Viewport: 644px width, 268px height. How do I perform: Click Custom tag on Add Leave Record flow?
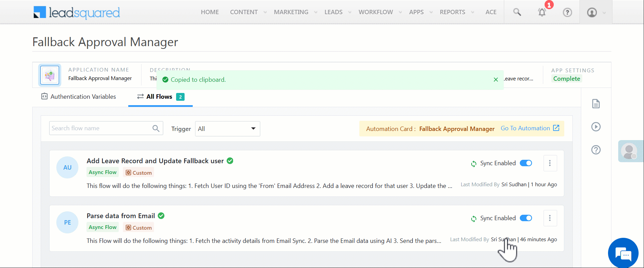(138, 173)
